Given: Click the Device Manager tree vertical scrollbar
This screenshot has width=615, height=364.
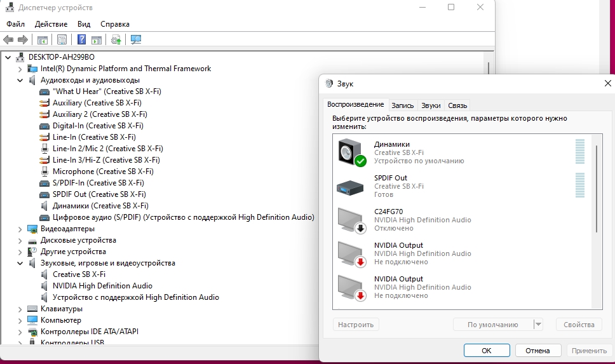Looking at the screenshot, I should [x=489, y=69].
